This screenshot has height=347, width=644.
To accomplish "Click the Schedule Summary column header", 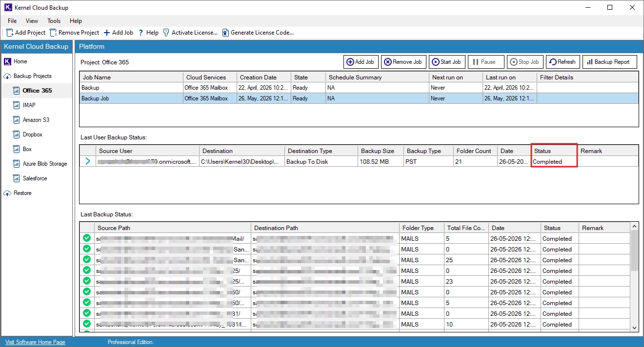I will (x=377, y=77).
